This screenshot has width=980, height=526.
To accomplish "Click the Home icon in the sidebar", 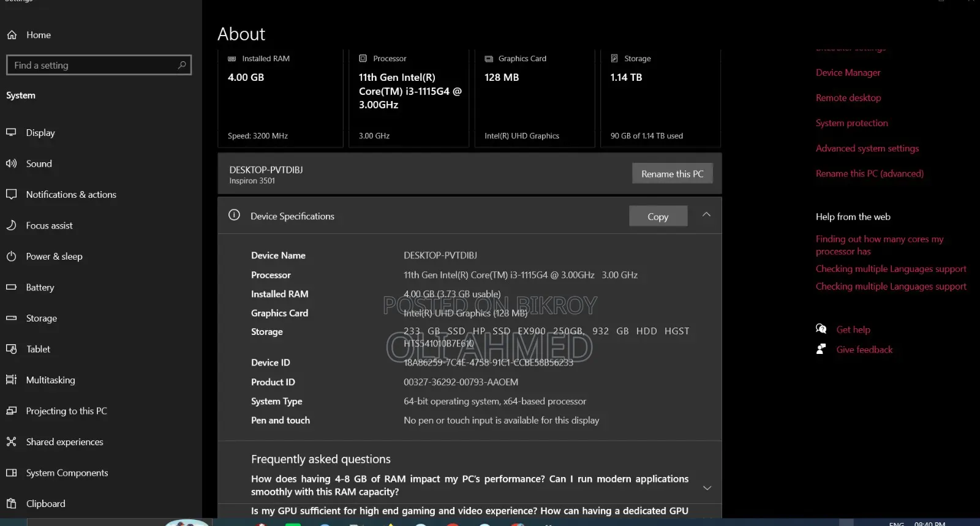I will click(x=12, y=35).
